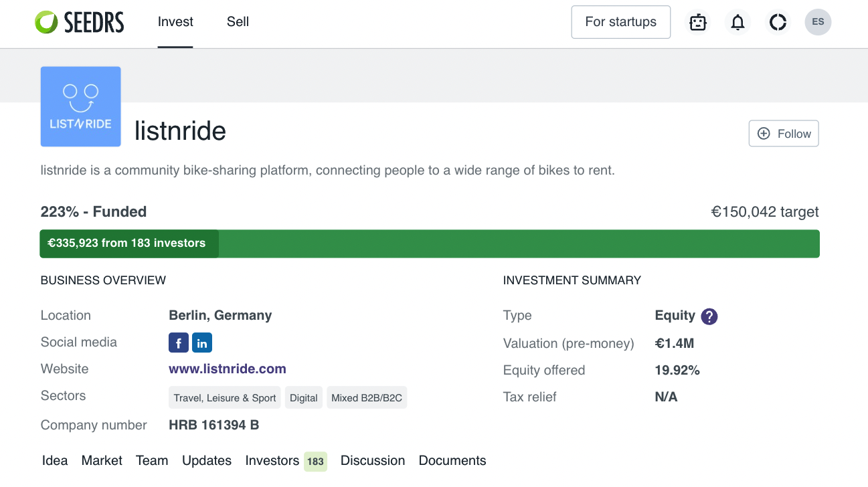868x487 pixels.
Task: Select the Travel, Leisure & Sport sector tag
Action: point(225,398)
